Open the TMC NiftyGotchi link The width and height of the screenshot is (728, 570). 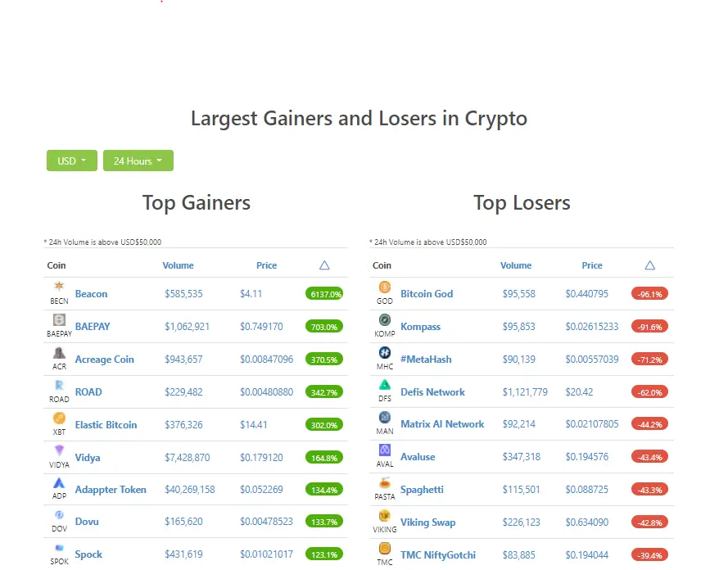[438, 555]
